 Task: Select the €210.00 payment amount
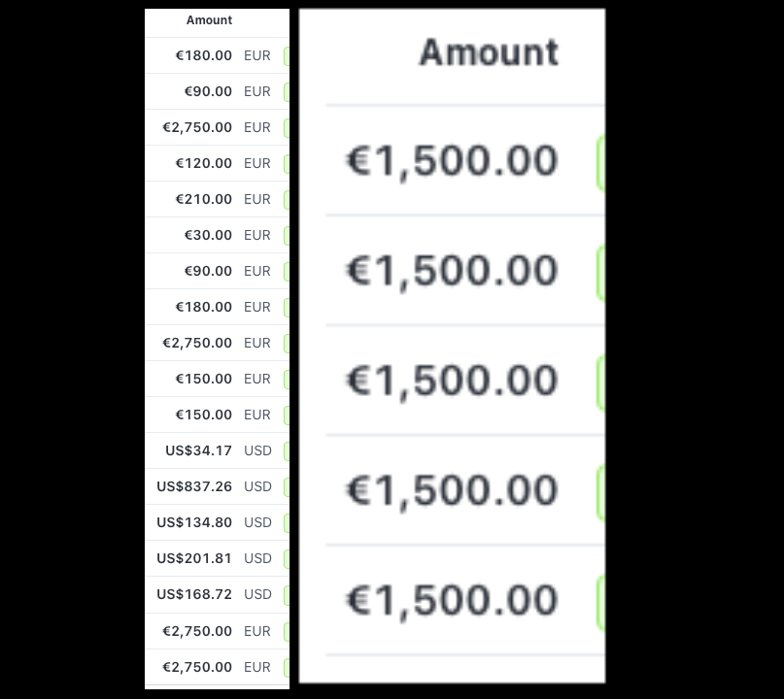click(x=203, y=199)
